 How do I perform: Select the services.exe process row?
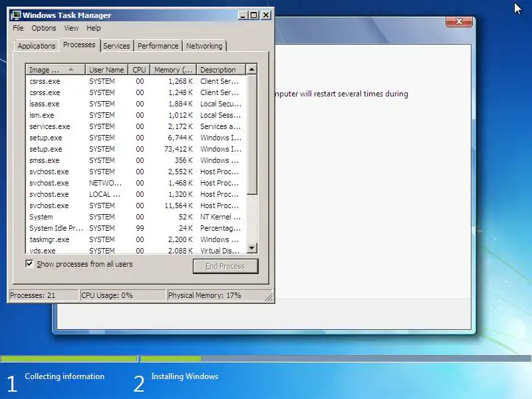[x=136, y=126]
